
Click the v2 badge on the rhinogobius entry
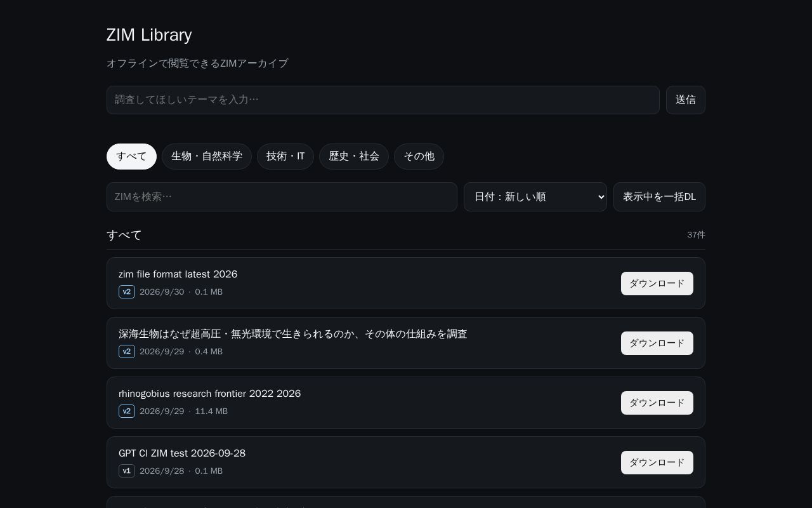click(127, 411)
